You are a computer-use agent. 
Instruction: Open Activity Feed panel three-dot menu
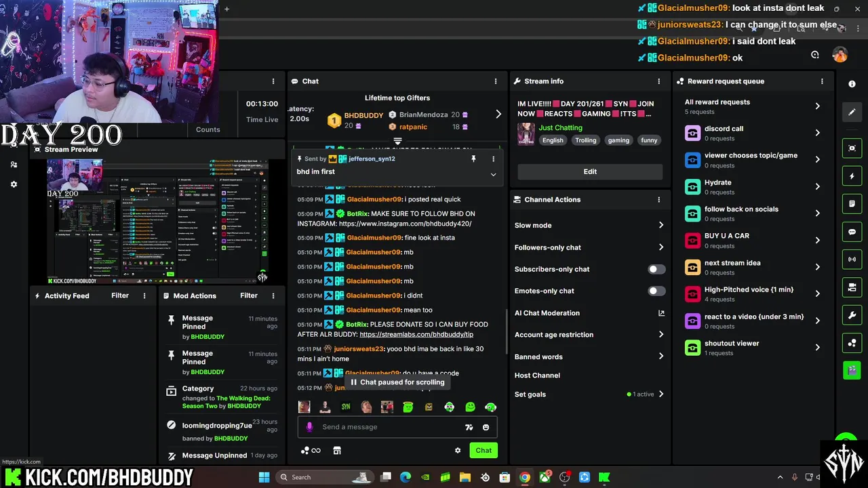[144, 296]
